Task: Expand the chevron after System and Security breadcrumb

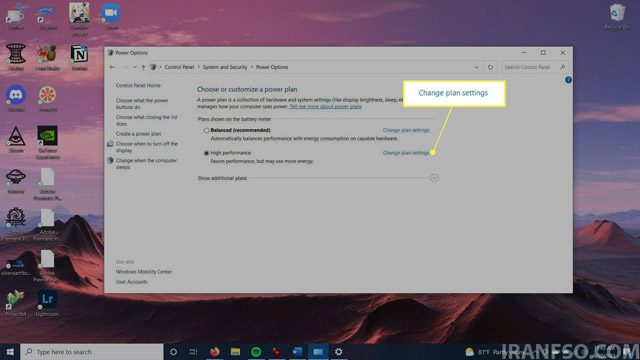Action: (x=252, y=67)
